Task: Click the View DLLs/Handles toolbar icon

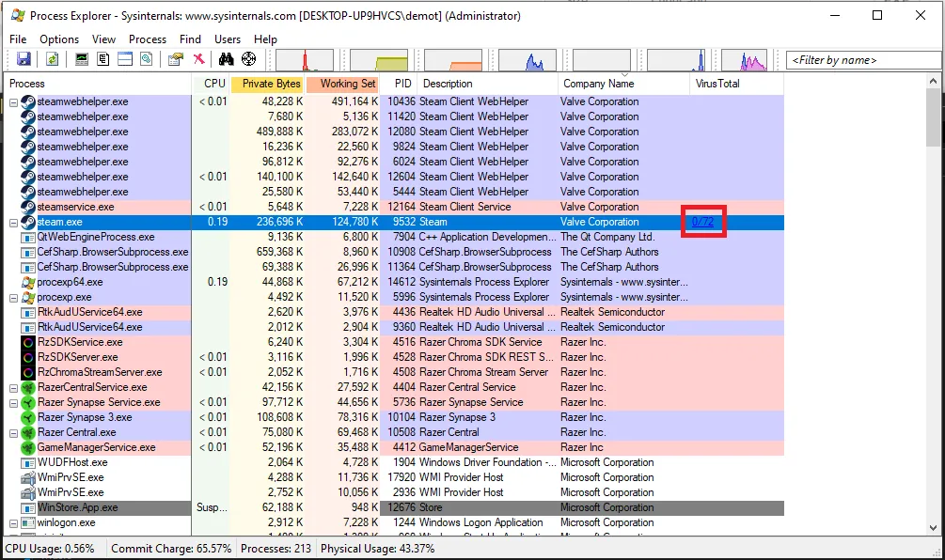Action: pyautogui.click(x=147, y=59)
